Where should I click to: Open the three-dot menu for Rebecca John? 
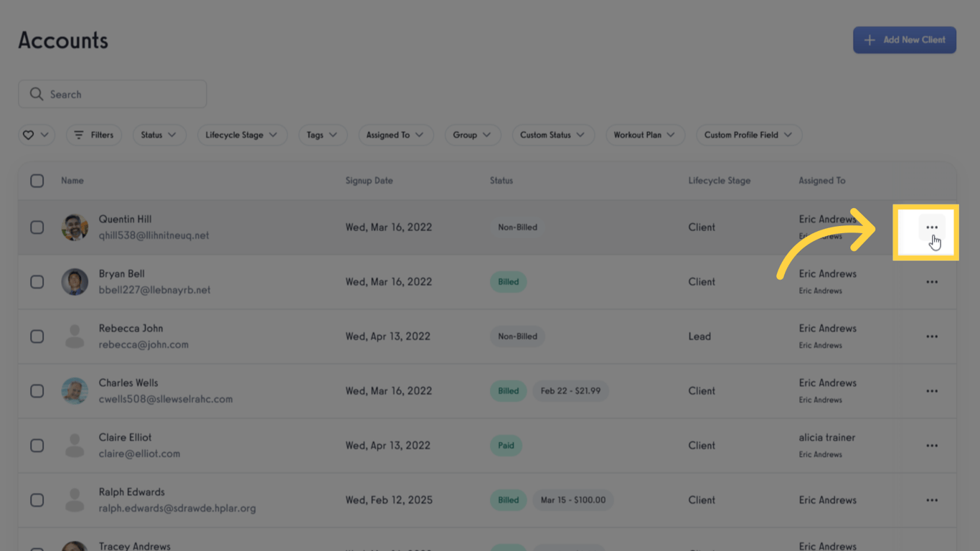[x=931, y=336]
